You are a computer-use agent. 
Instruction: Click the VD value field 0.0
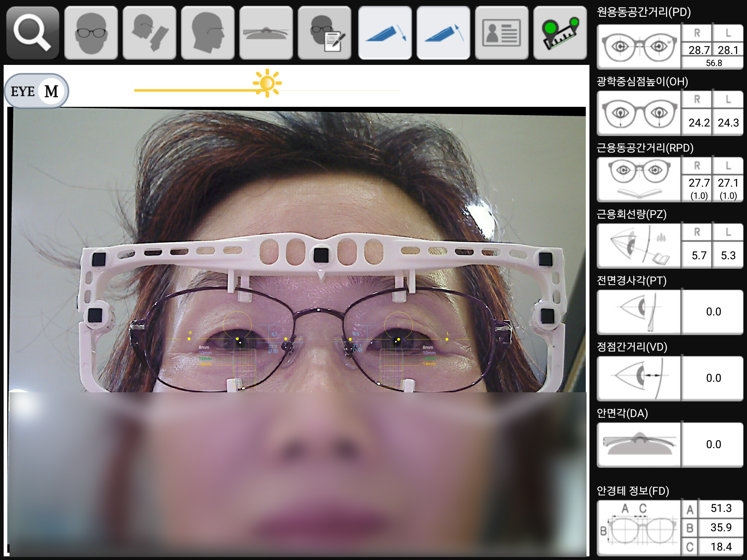click(713, 378)
